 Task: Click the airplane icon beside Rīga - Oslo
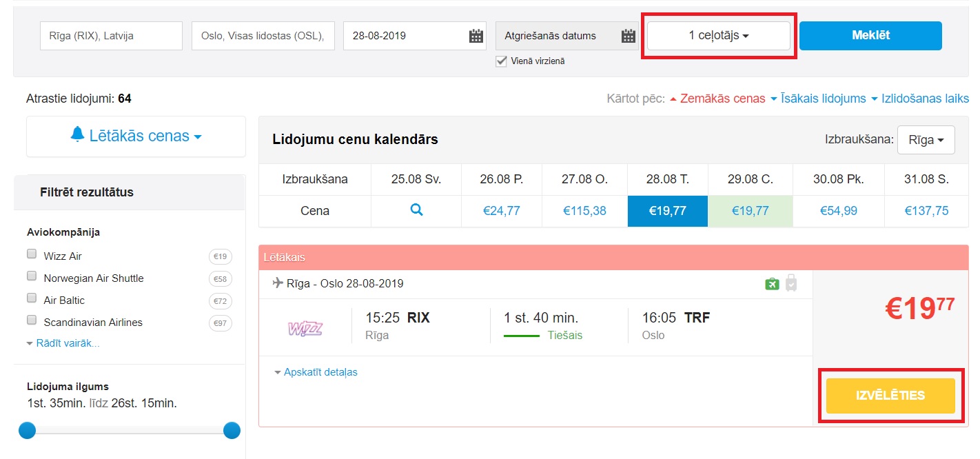click(x=278, y=283)
